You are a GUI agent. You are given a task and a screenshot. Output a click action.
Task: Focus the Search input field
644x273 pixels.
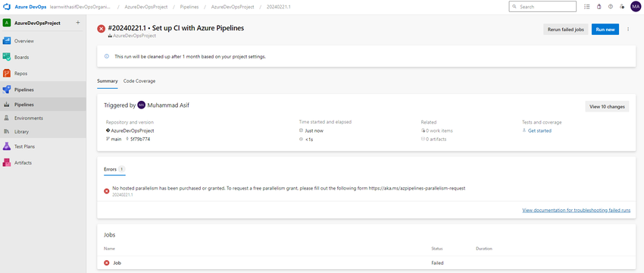pyautogui.click(x=542, y=7)
